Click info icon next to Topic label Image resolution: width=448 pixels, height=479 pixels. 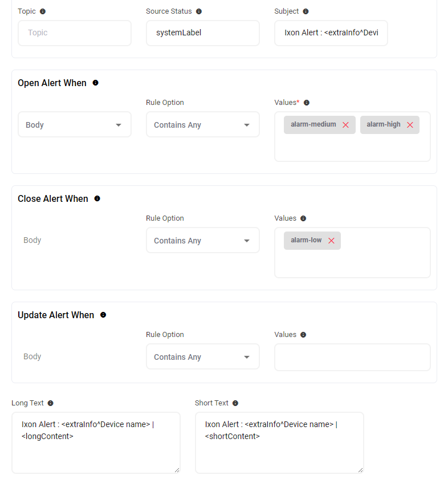pyautogui.click(x=43, y=11)
